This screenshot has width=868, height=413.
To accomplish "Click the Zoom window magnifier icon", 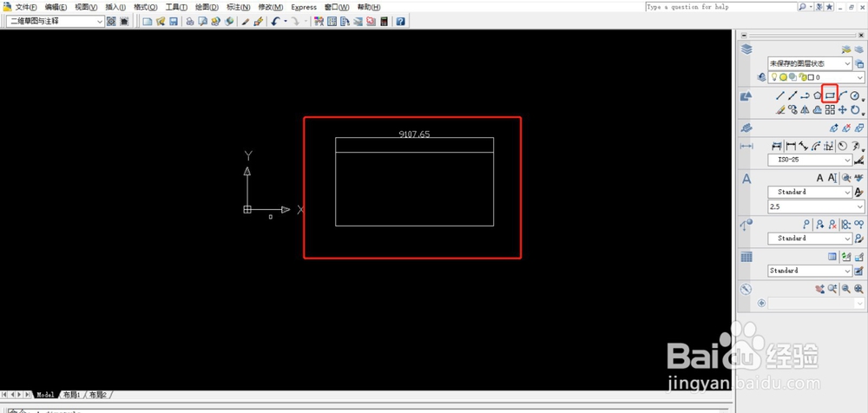I will [x=846, y=288].
